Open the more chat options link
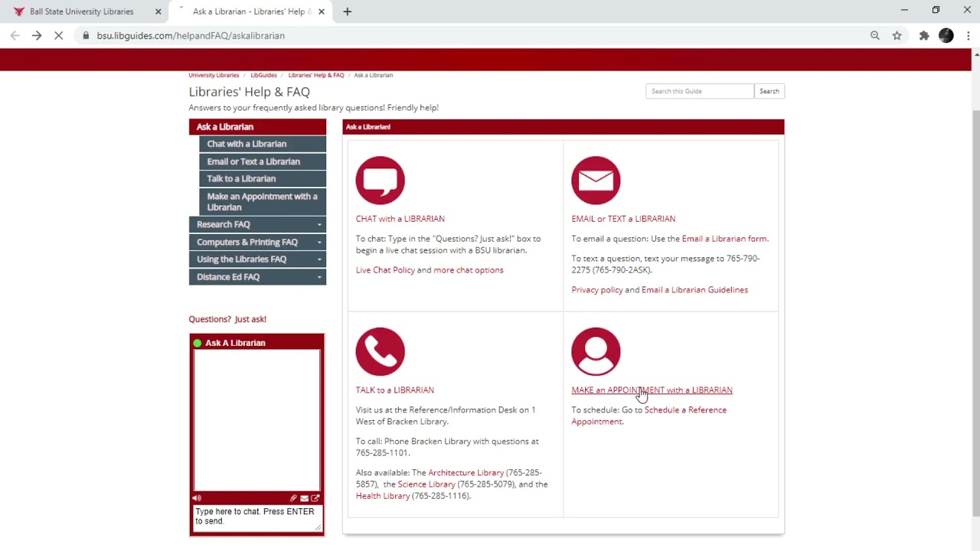The width and height of the screenshot is (980, 551). tap(469, 270)
